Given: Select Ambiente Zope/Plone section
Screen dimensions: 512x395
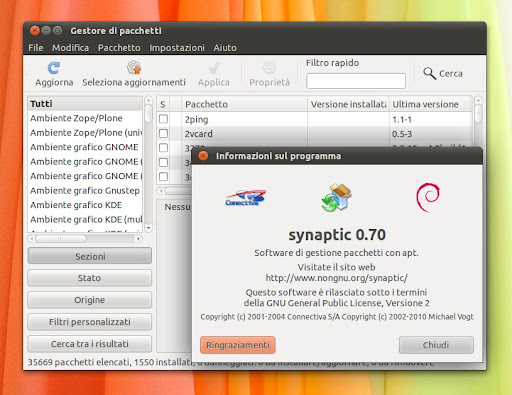Looking at the screenshot, I should coord(85,118).
